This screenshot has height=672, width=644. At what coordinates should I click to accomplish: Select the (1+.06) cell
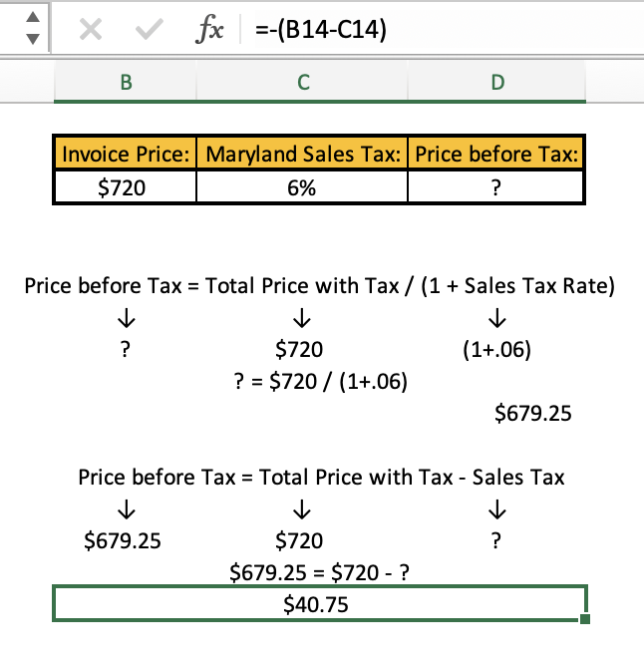[x=496, y=349]
